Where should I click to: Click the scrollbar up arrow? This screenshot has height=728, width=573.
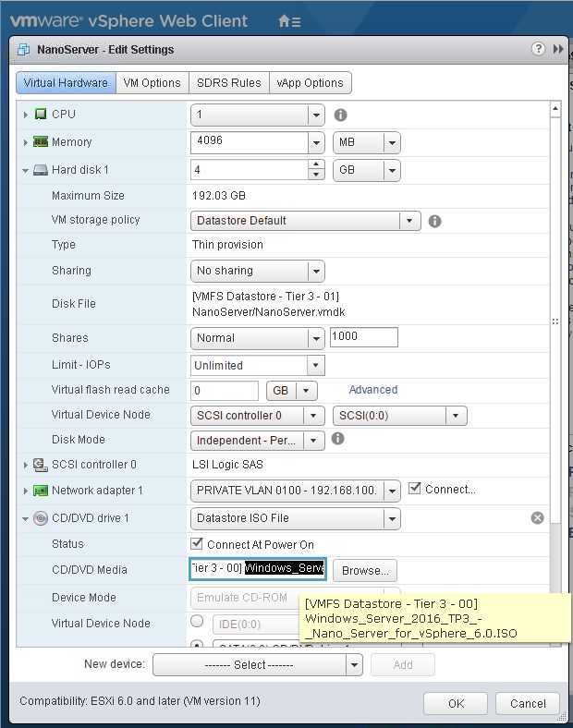coord(555,109)
